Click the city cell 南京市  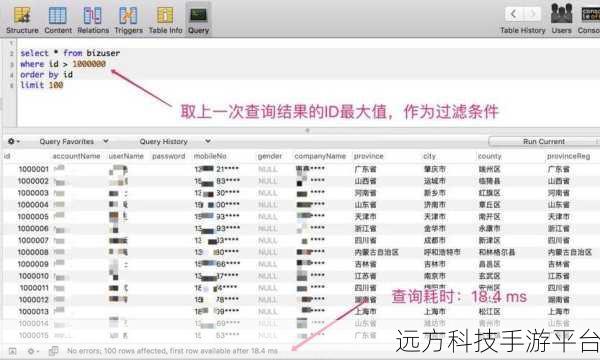(x=435, y=276)
